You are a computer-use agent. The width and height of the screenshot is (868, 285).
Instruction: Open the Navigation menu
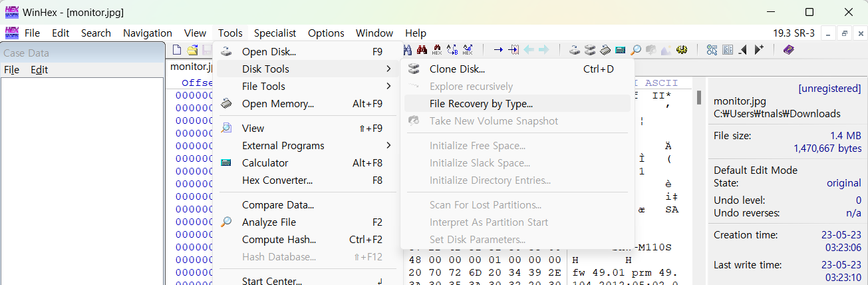tap(148, 33)
